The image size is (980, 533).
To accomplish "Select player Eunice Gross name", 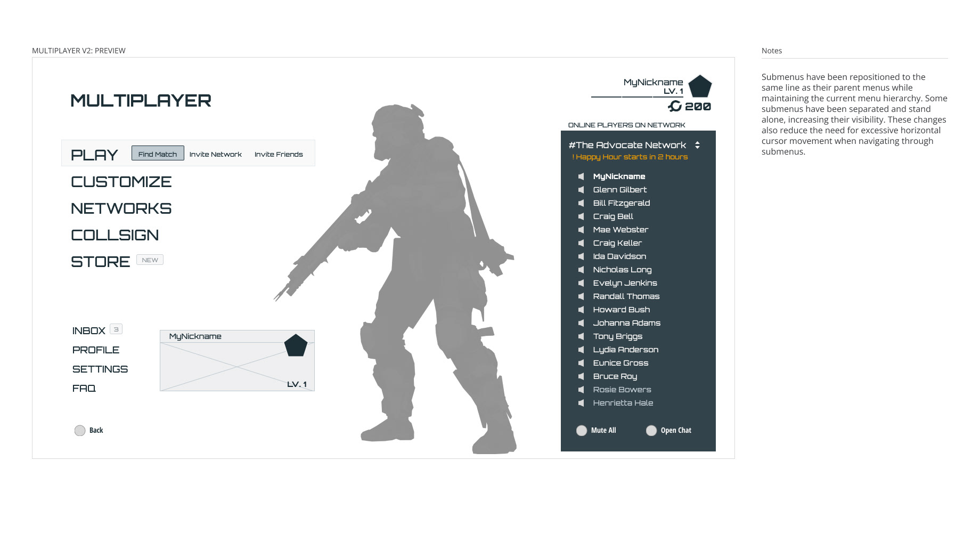I will pos(621,363).
